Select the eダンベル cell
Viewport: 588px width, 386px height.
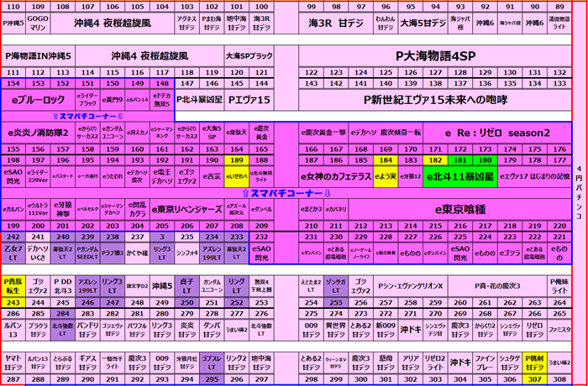(261, 210)
